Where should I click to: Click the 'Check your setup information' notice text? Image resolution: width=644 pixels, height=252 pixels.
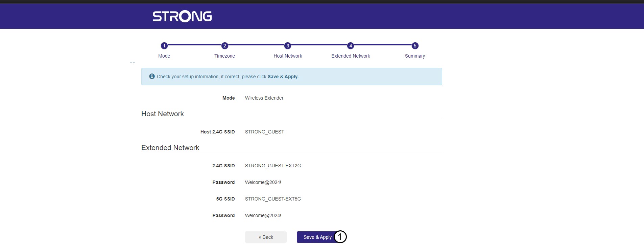point(228,77)
